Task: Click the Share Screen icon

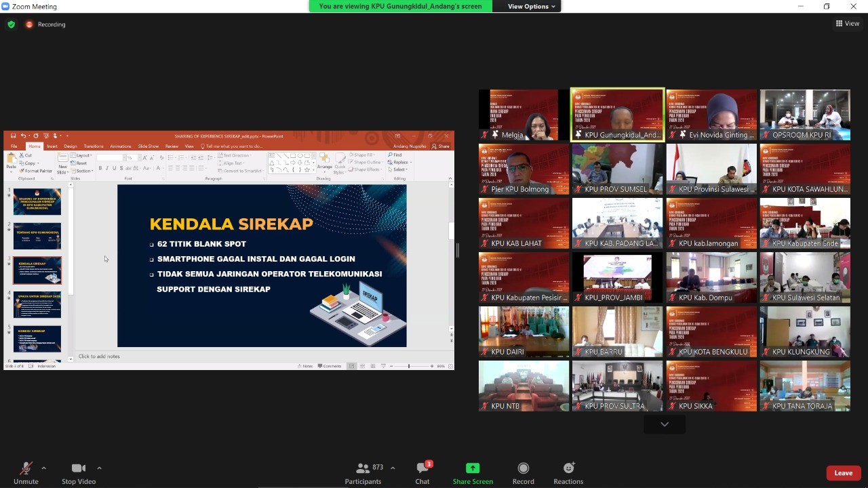Action: click(x=473, y=468)
